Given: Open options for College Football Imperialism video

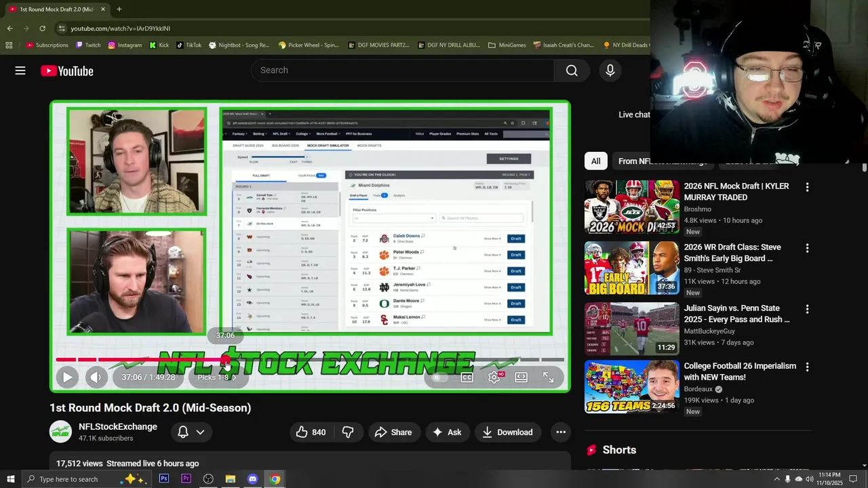Looking at the screenshot, I should (807, 367).
